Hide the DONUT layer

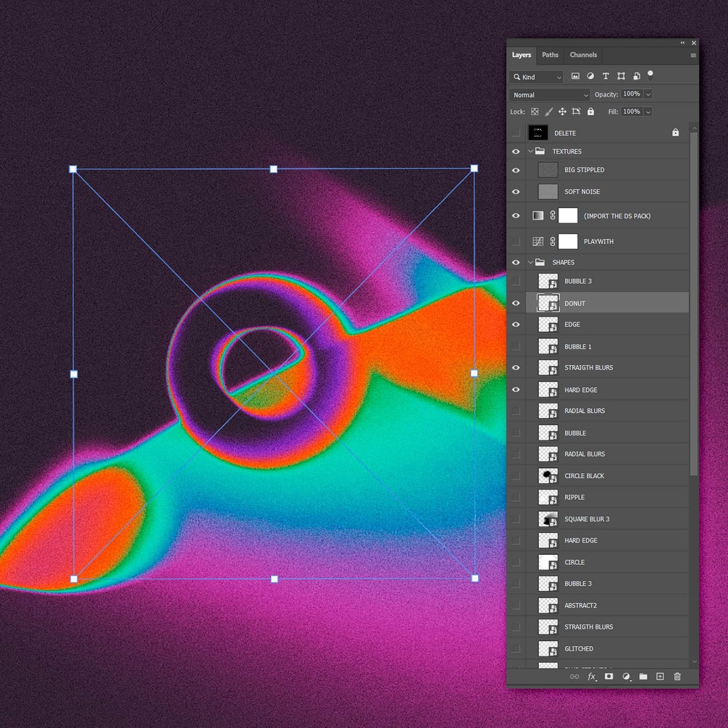[516, 304]
